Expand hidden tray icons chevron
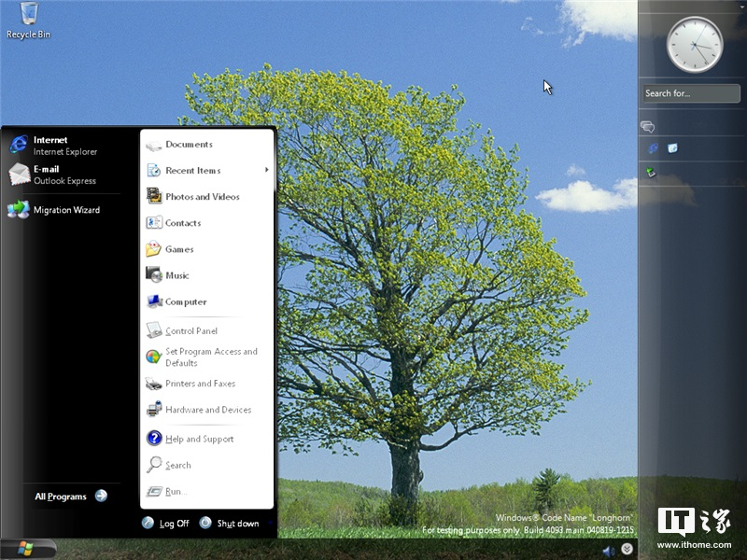The width and height of the screenshot is (747, 560). coord(627,550)
